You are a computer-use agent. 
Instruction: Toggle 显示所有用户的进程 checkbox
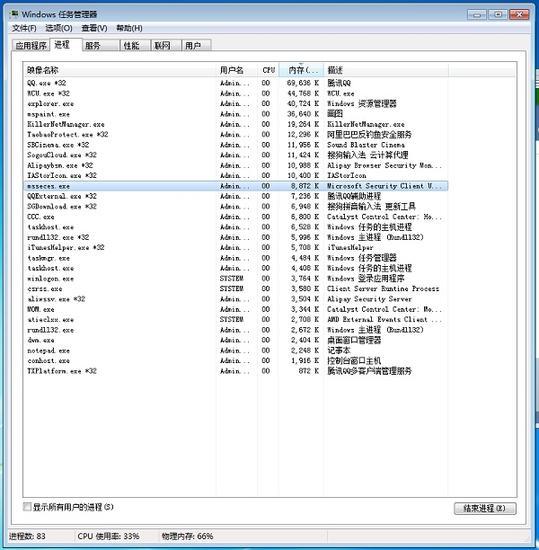tap(27, 507)
